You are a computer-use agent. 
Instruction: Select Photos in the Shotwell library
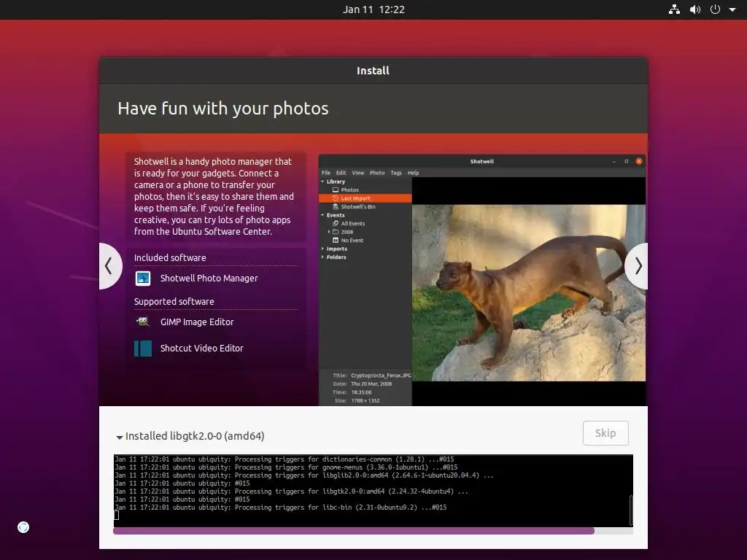tap(349, 190)
